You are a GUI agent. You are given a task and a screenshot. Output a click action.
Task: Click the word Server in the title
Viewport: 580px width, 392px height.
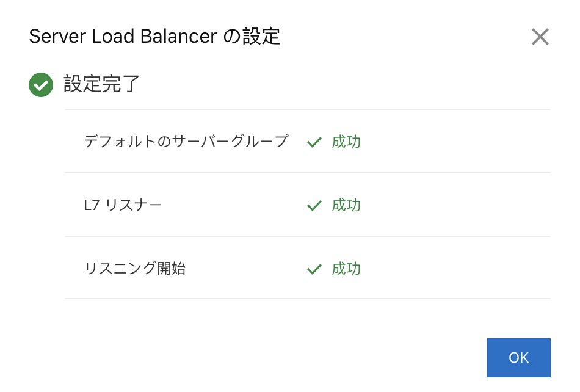coord(57,37)
